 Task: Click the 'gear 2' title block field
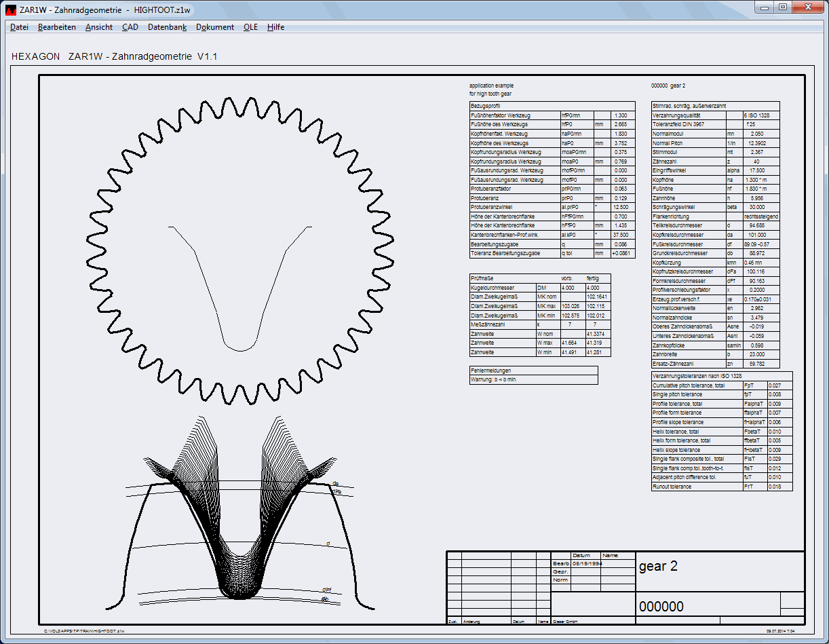click(658, 567)
